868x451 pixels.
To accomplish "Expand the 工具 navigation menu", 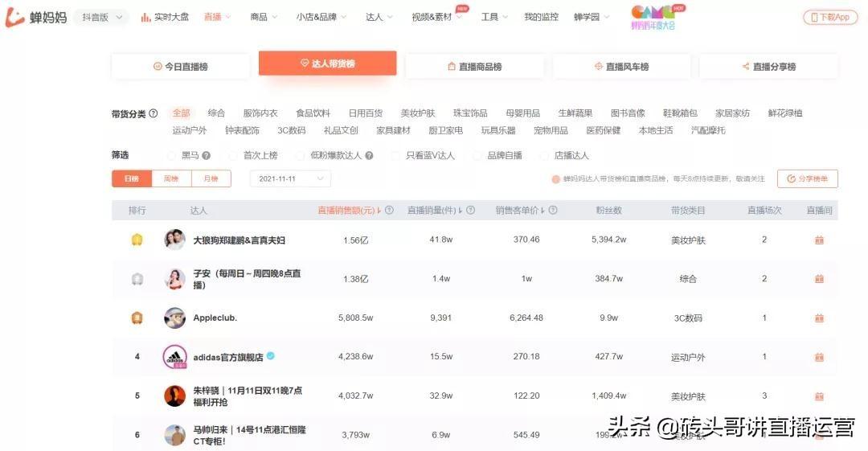I will [x=494, y=17].
